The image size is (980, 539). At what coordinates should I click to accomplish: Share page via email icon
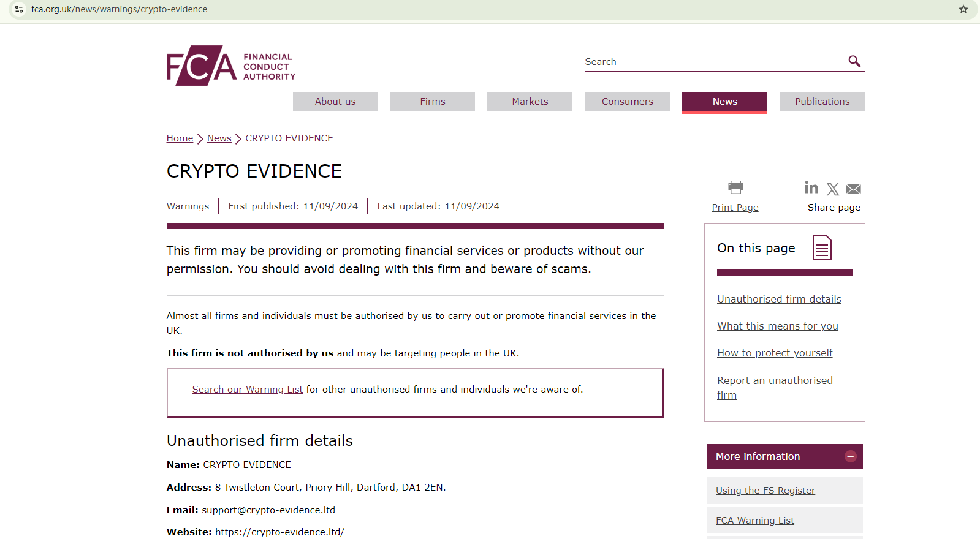click(853, 189)
